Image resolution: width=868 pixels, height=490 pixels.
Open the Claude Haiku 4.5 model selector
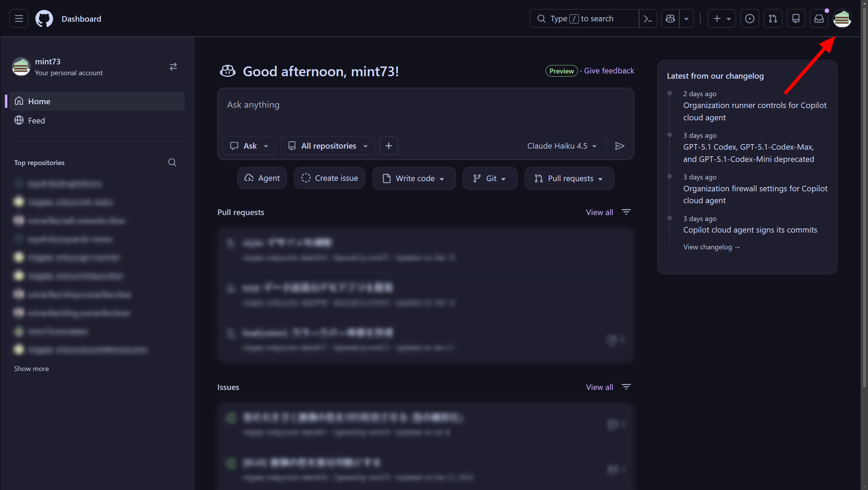tap(562, 146)
